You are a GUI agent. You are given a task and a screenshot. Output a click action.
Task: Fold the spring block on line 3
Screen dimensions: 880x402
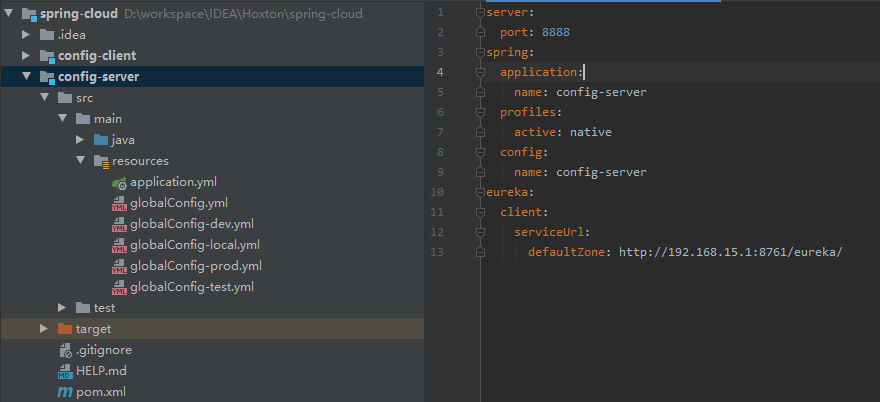click(480, 52)
